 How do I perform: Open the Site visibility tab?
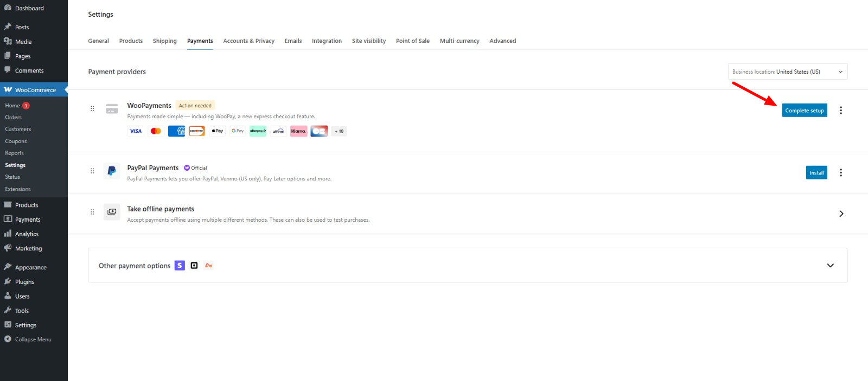pos(369,41)
